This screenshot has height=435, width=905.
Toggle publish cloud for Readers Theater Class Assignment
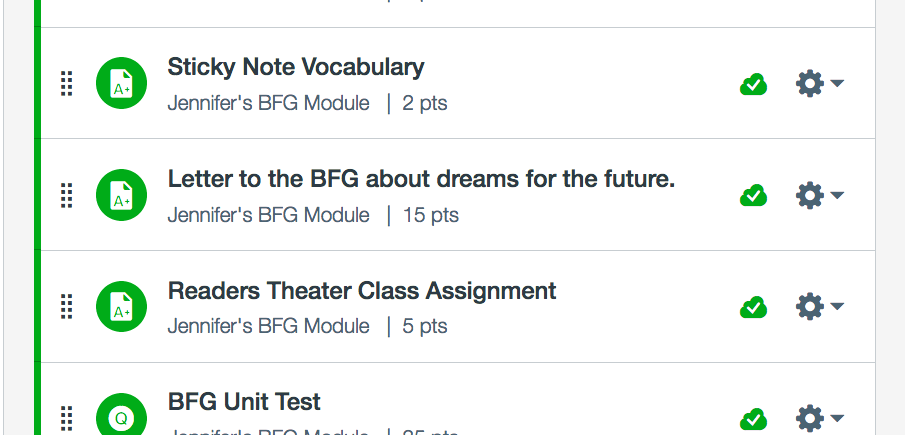[x=753, y=307]
